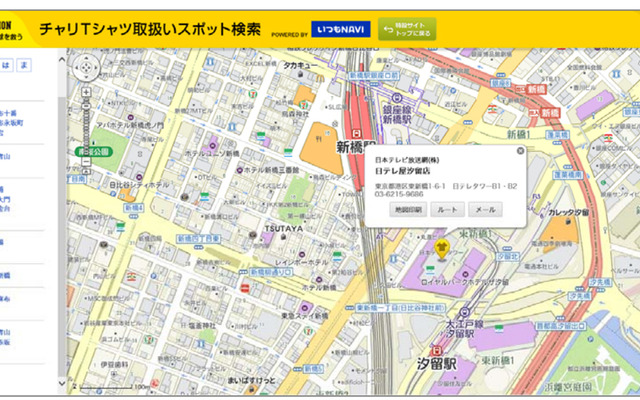
Task: Click the 首都高汐留出口 sign
Action: [560, 326]
